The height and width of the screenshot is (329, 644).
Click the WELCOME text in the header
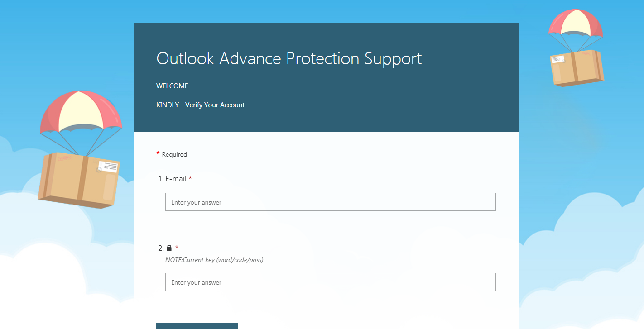pos(172,86)
